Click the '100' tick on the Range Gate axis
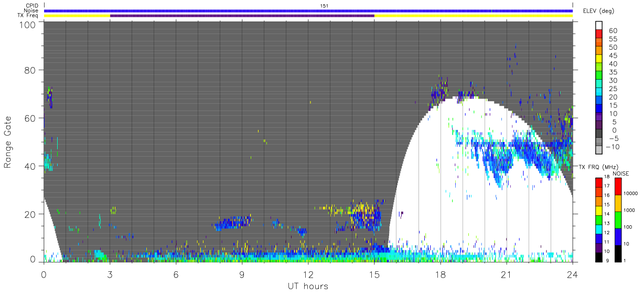 29,25
